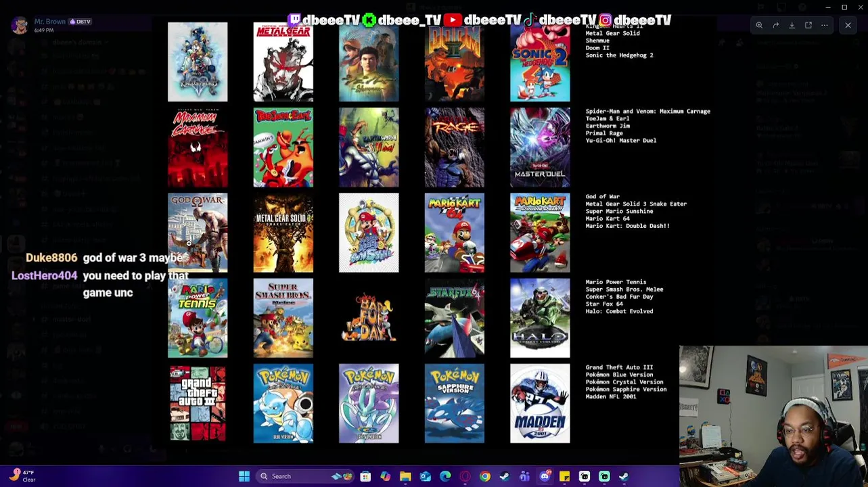Click the Kingdom Hearts II cover art

point(198,62)
